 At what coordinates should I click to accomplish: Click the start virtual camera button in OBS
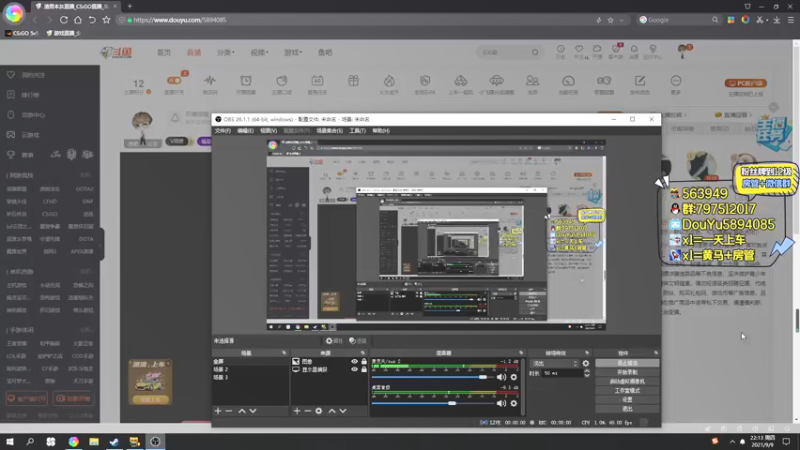point(627,382)
